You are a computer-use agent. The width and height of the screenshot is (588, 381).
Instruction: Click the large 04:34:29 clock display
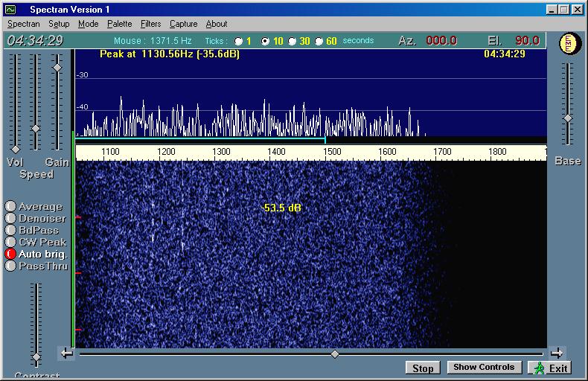coord(35,40)
